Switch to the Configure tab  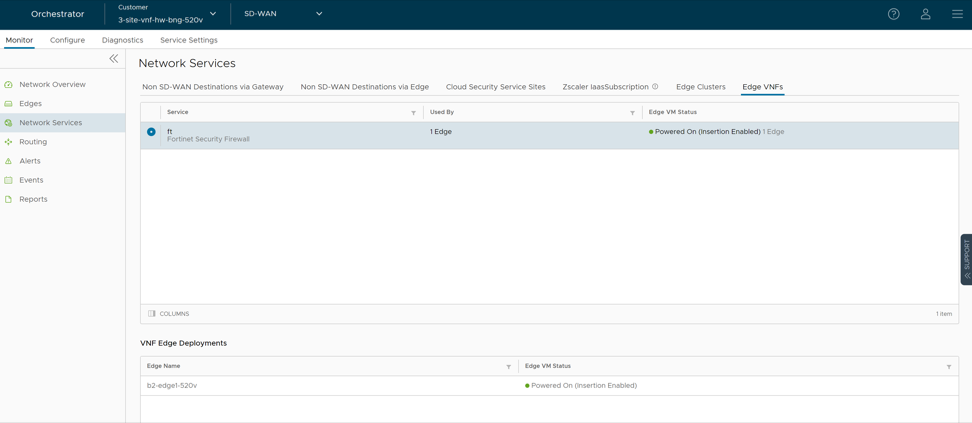[67, 40]
